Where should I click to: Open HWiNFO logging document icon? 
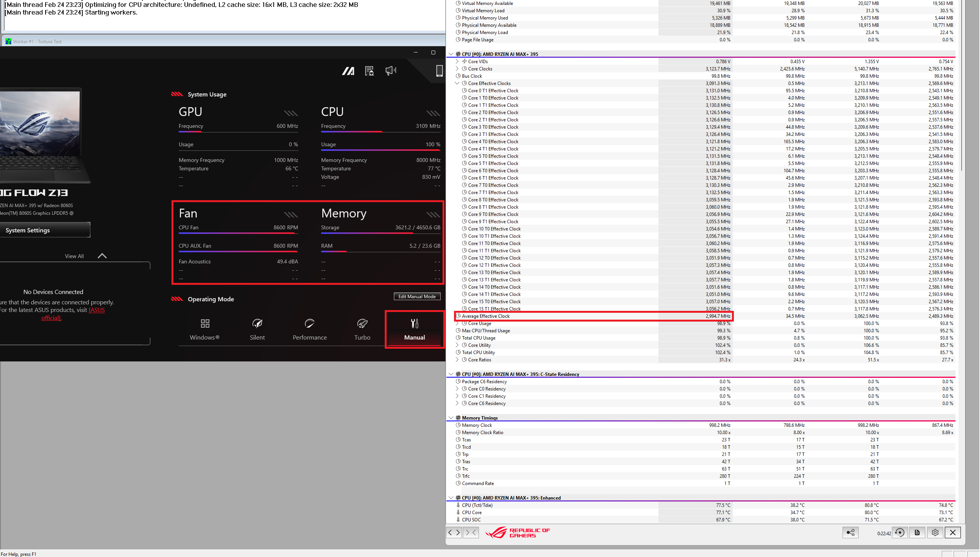tap(917, 532)
